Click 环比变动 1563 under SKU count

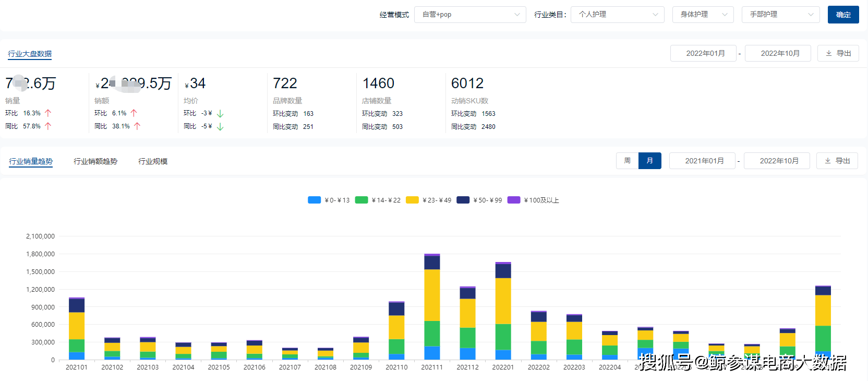(473, 114)
